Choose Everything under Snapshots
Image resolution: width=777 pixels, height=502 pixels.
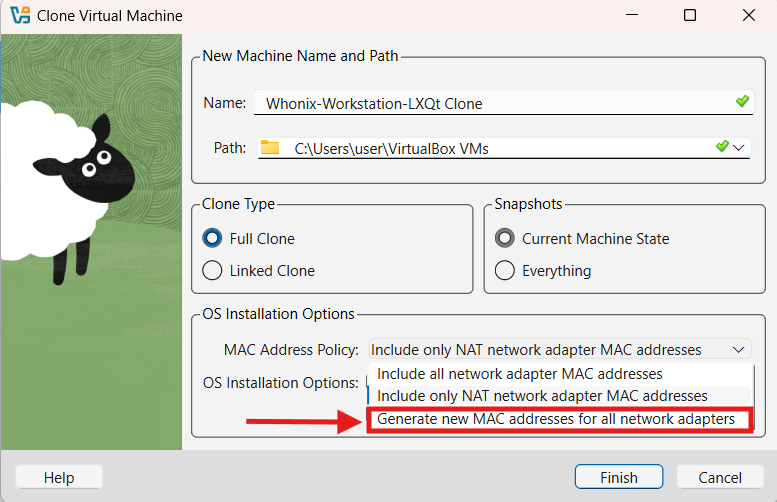pos(505,271)
